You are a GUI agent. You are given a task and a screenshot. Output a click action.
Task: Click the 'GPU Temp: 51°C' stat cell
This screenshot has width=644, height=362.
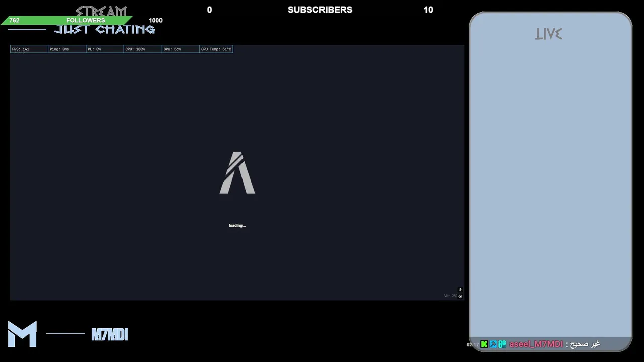216,49
